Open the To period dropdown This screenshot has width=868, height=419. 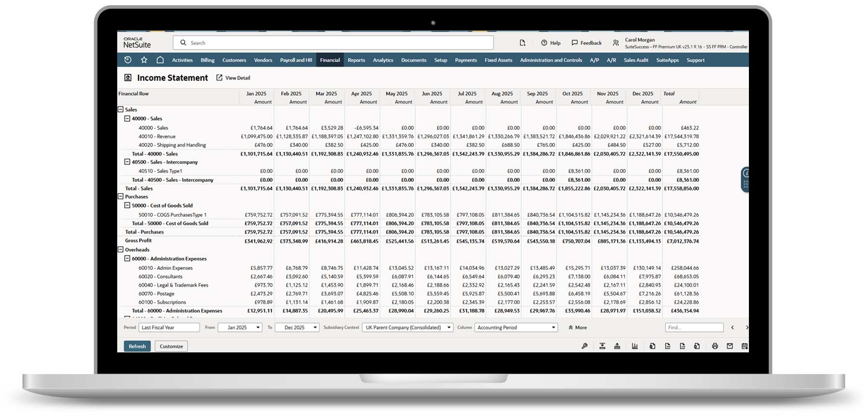point(297,327)
